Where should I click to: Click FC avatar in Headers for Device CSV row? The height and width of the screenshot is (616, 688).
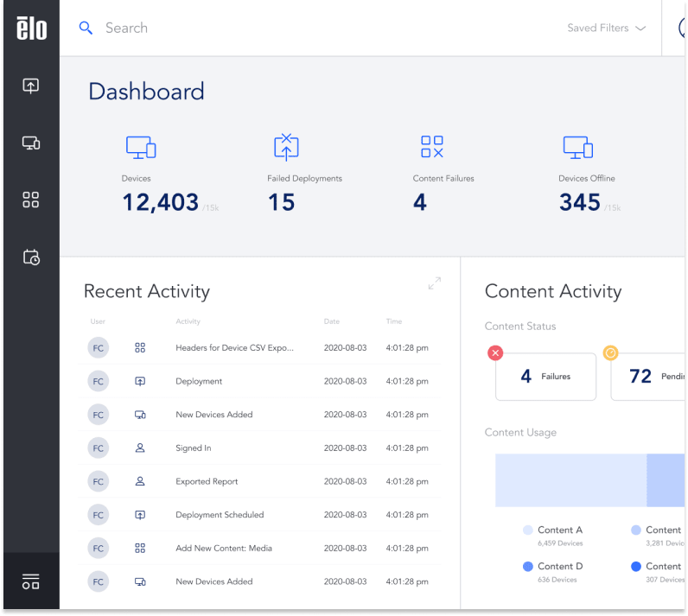(99, 348)
